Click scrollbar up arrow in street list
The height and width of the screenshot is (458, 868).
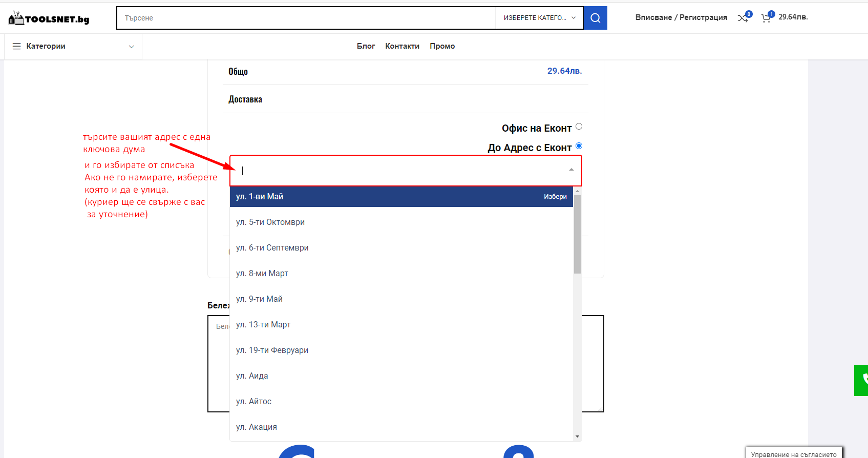[x=577, y=191]
